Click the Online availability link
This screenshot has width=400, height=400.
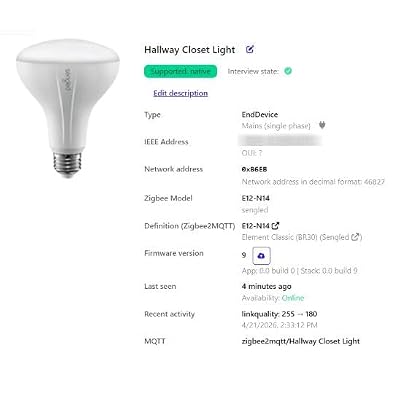pyautogui.click(x=293, y=298)
